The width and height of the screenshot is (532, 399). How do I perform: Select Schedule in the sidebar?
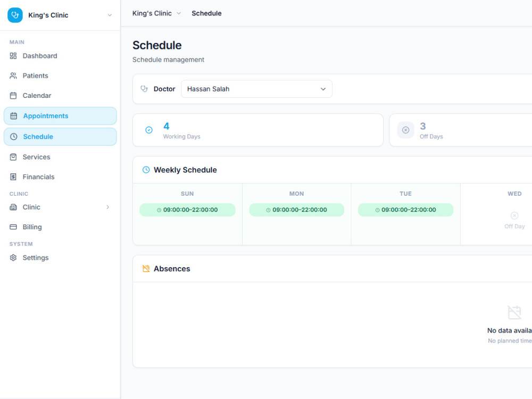pos(60,137)
